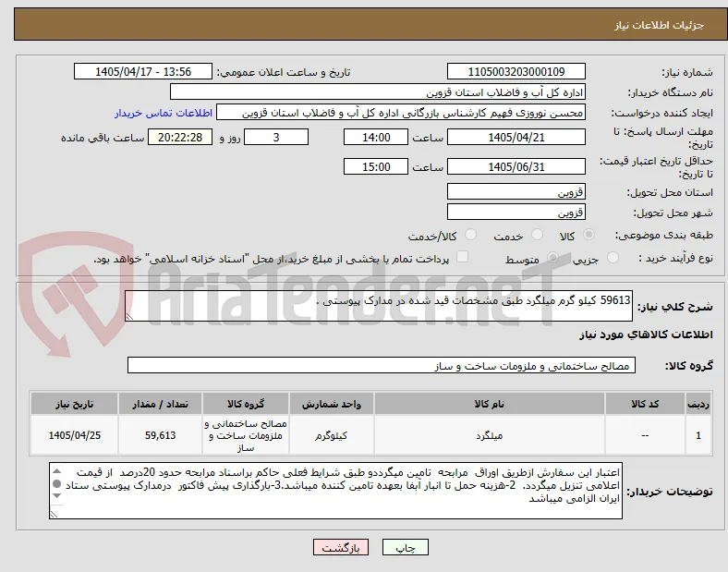Screen dimensions: 728x572
Task: Select the متوسط purchase type radio
Action: 552,258
